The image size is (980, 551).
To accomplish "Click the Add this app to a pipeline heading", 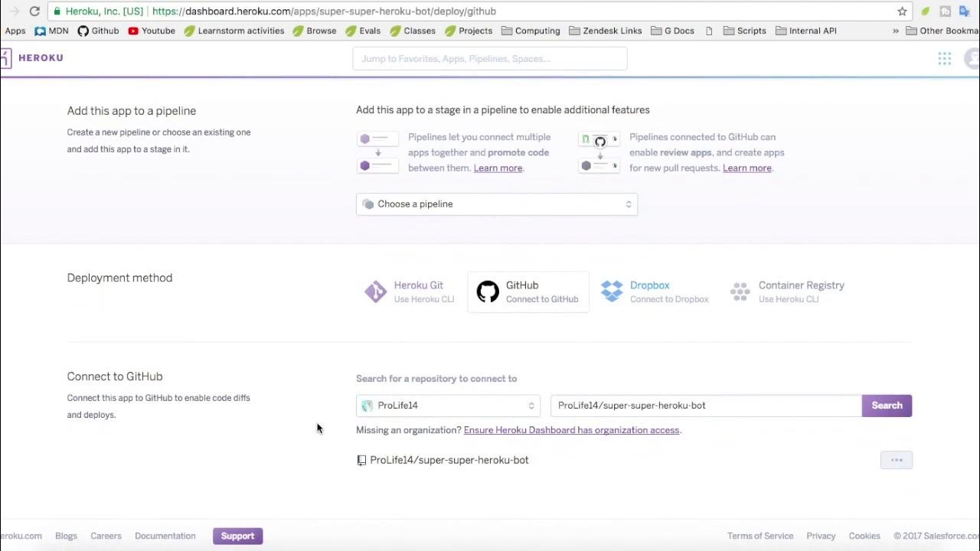I will click(x=132, y=111).
